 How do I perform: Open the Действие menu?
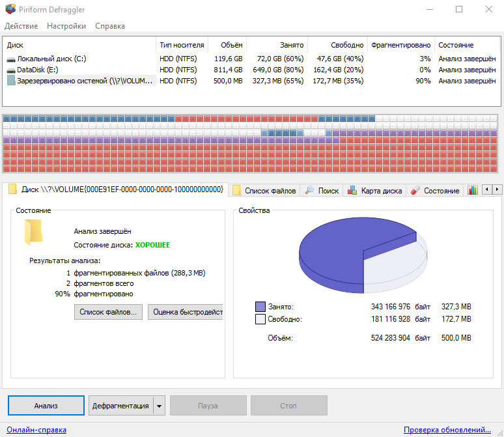coord(21,26)
